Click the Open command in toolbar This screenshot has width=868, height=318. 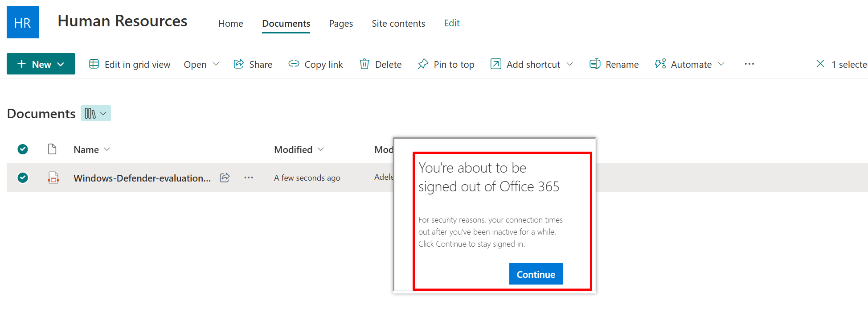click(195, 64)
